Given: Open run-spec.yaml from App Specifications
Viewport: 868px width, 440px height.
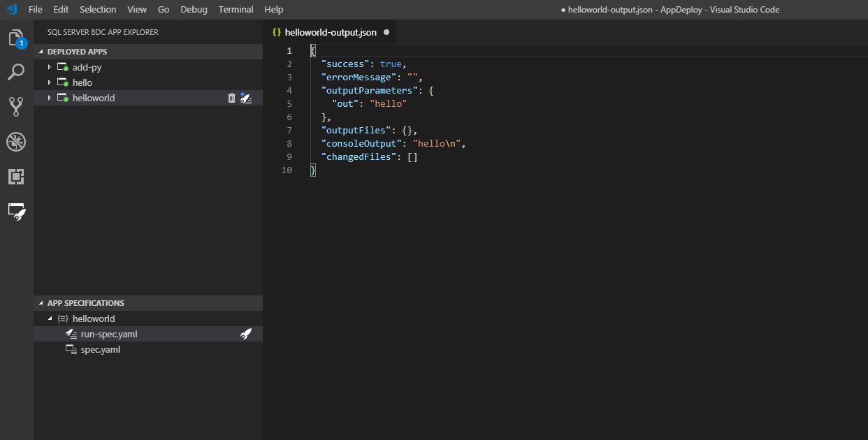Looking at the screenshot, I should (x=108, y=334).
